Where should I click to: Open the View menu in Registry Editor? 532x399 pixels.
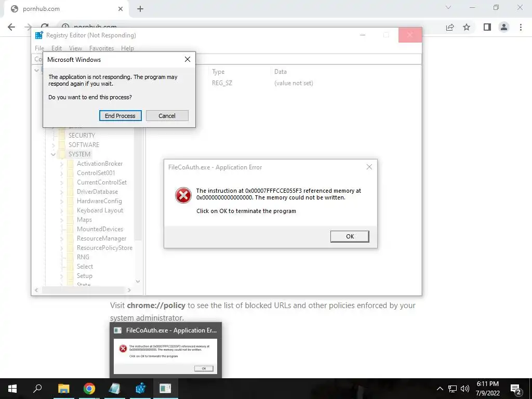75,48
